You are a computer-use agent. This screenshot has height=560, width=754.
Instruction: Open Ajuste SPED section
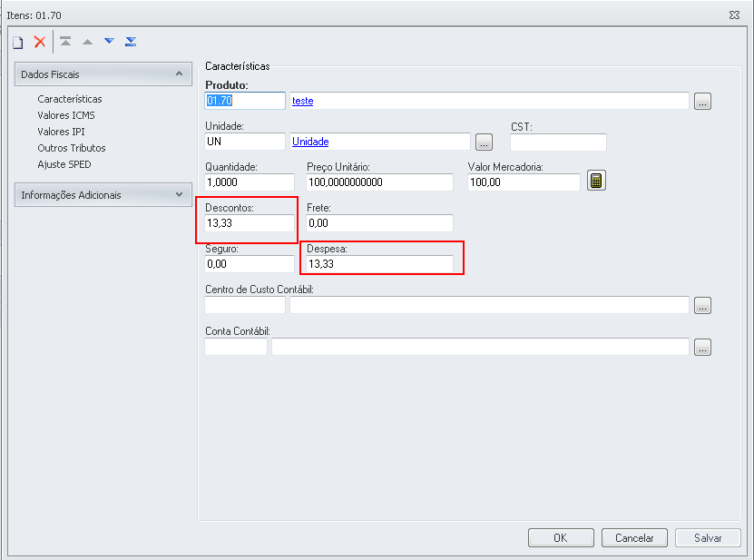point(64,164)
